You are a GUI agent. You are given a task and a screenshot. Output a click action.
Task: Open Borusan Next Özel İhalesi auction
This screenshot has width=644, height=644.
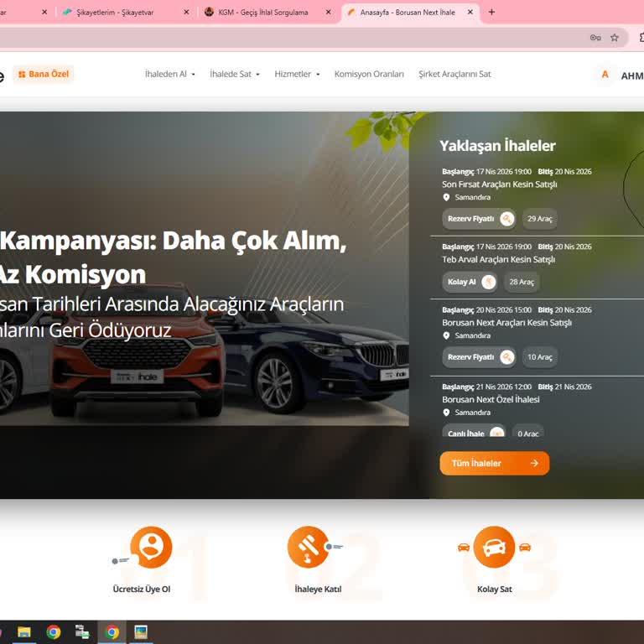[x=491, y=400]
